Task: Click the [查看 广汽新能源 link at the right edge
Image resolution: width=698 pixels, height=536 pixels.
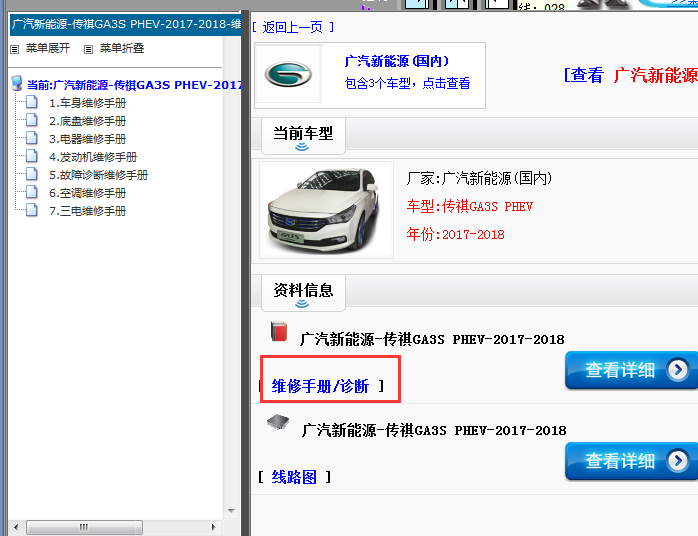Action: click(630, 75)
